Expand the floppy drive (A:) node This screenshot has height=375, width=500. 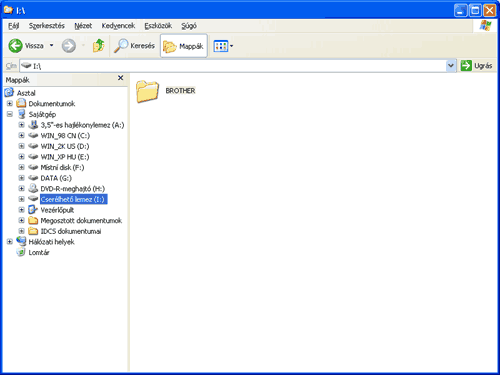point(21,125)
